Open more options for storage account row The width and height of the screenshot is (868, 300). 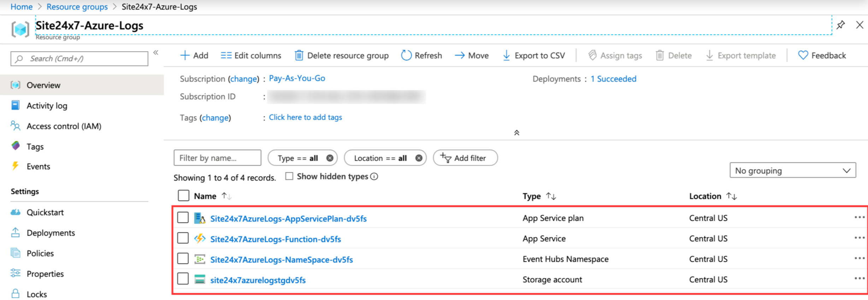click(x=860, y=279)
